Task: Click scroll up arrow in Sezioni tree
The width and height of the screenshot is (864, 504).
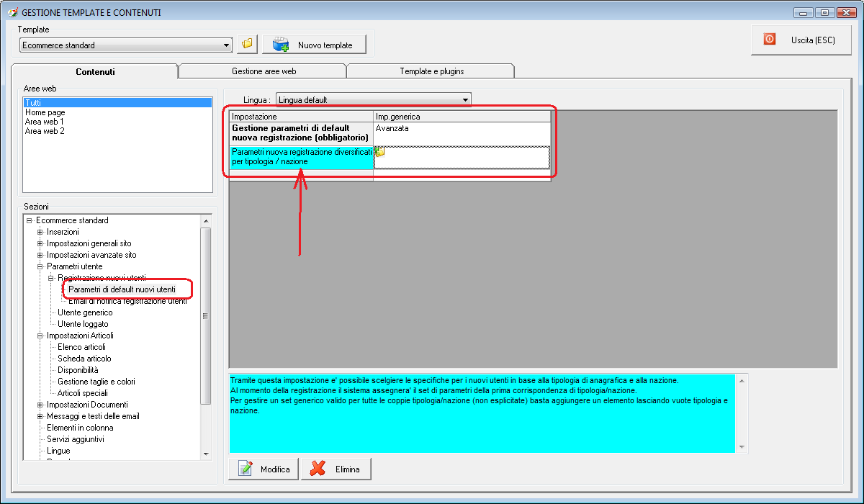Action: pyautogui.click(x=206, y=220)
